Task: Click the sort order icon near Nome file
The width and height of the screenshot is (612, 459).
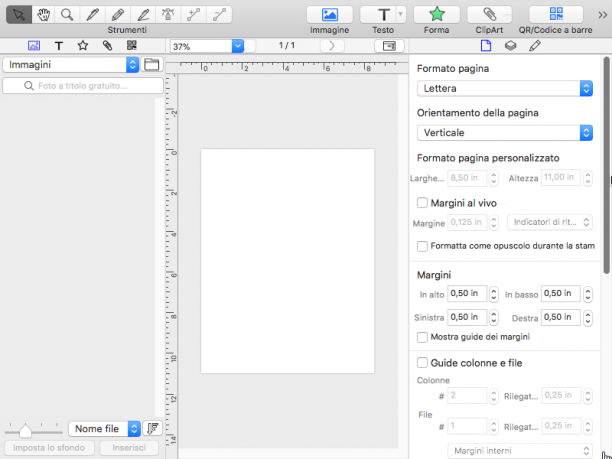Action: [153, 429]
